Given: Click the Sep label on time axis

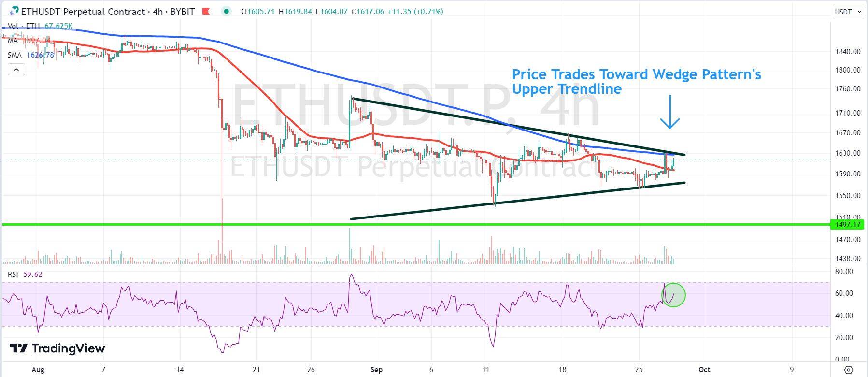Looking at the screenshot, I should point(376,370).
